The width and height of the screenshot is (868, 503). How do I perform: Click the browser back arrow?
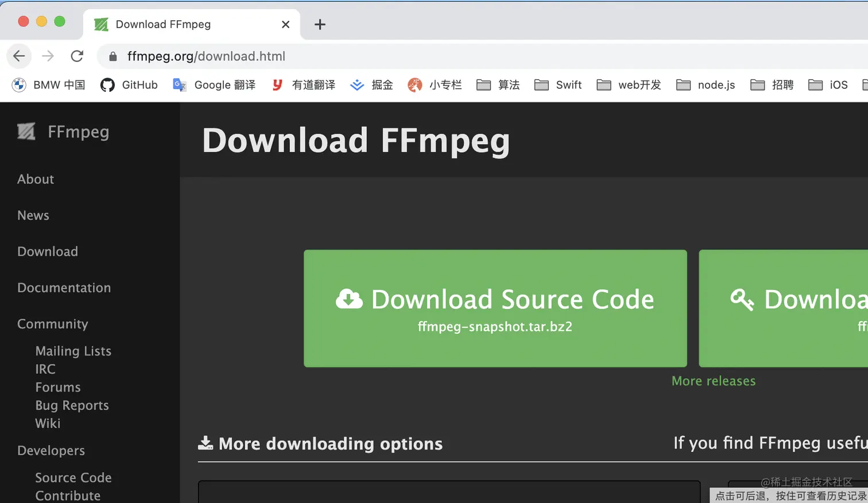click(x=19, y=56)
